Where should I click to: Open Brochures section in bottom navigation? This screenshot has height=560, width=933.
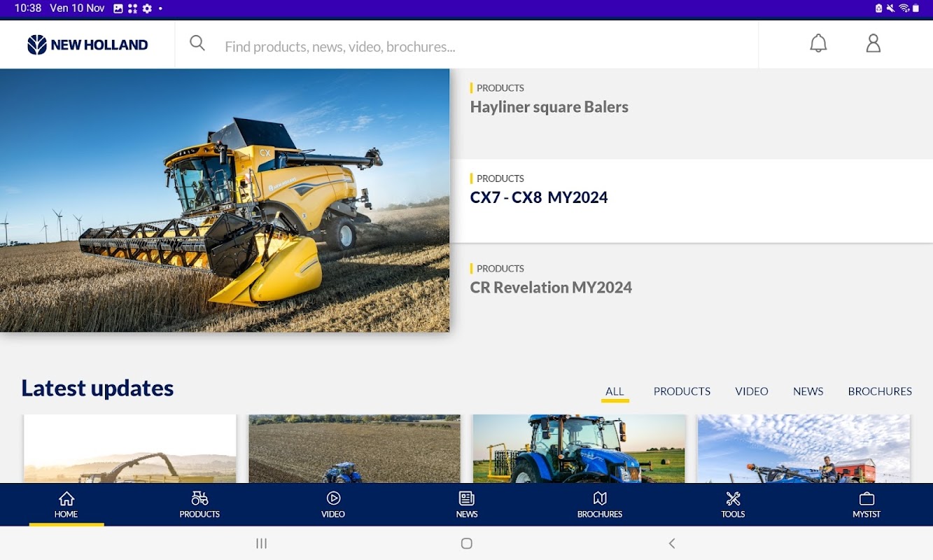coord(600,505)
